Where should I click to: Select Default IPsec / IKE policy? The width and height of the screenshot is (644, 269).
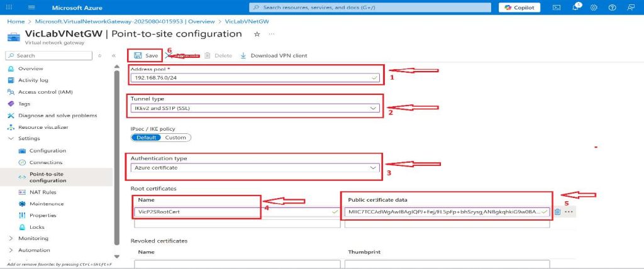pos(145,137)
